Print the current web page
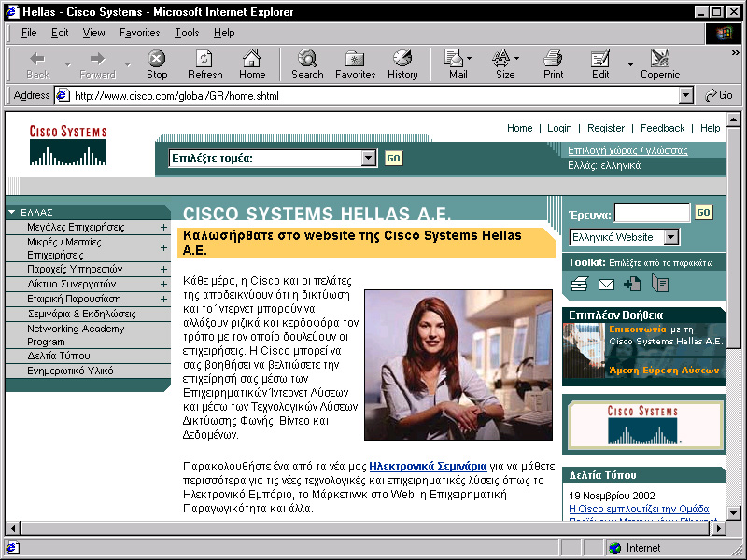 click(x=553, y=64)
